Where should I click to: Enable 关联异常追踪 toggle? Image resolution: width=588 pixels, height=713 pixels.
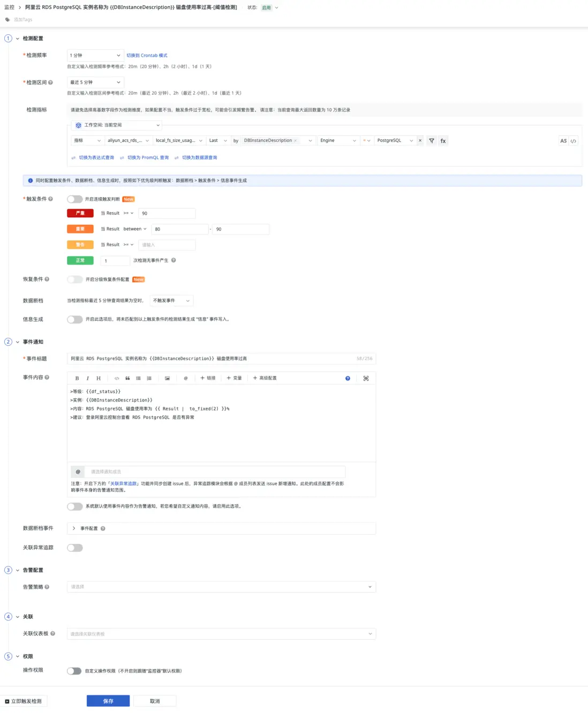(x=74, y=548)
